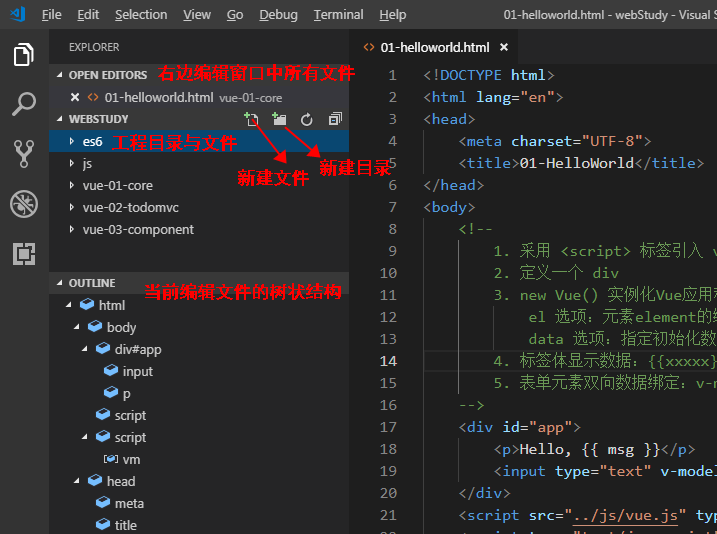Image resolution: width=717 pixels, height=534 pixels.
Task: Collapse the div#app node in Outline
Action: point(85,349)
